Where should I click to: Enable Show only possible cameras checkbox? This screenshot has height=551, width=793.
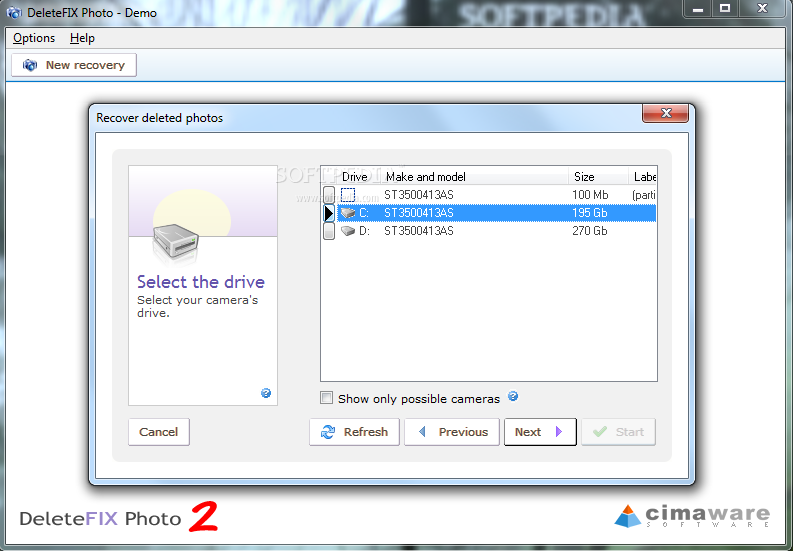pos(327,398)
